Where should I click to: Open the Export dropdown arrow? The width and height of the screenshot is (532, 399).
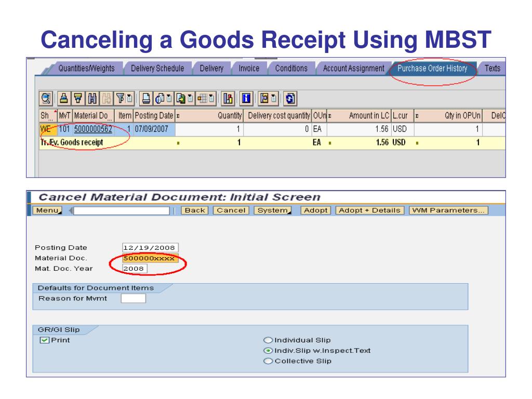tap(190, 98)
